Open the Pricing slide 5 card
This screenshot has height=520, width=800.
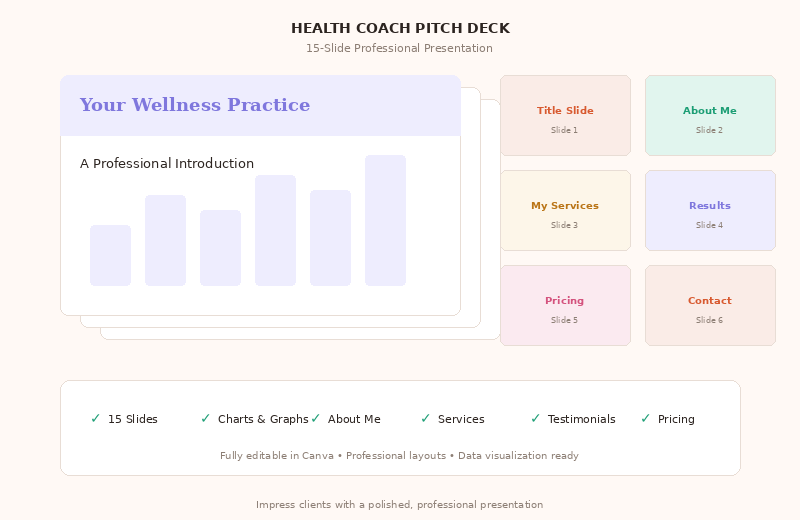coord(565,306)
